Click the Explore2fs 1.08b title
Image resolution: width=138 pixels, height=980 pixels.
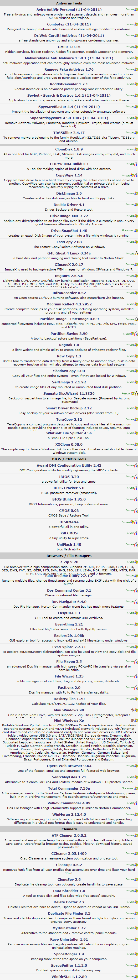(x=69, y=636)
